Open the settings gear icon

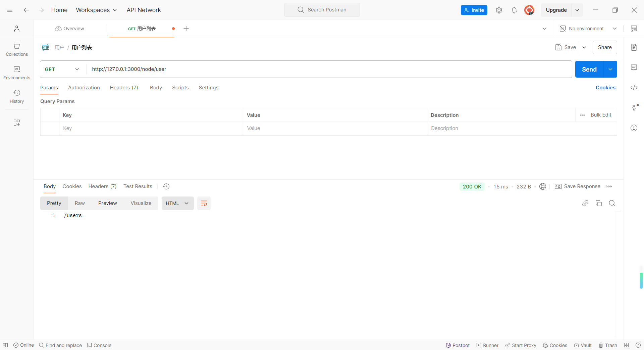[x=499, y=10]
